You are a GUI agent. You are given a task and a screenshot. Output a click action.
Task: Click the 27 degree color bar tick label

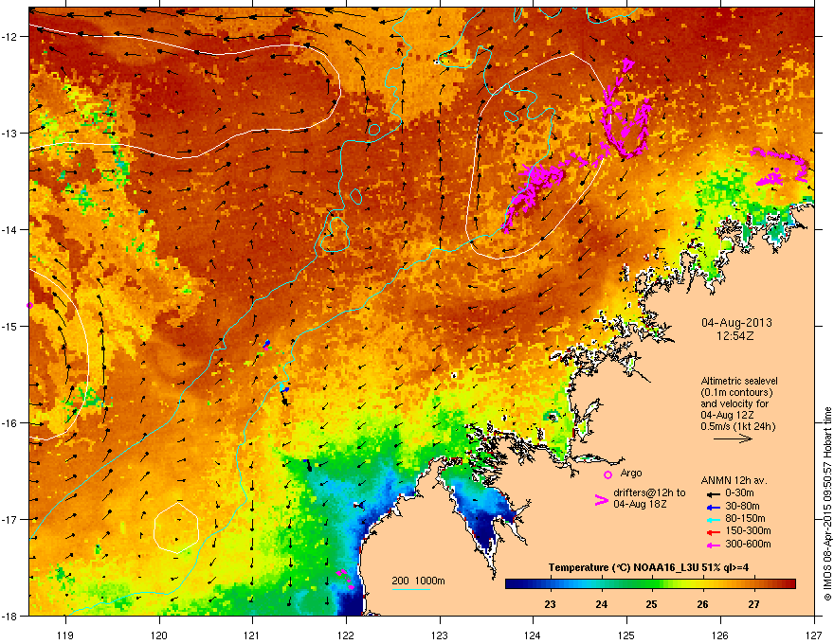(x=753, y=604)
